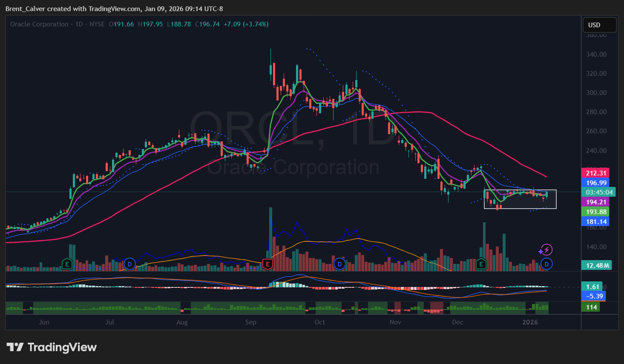Click the Jun label on time axis
Viewport: 624px width, 364px height.
(x=44, y=322)
